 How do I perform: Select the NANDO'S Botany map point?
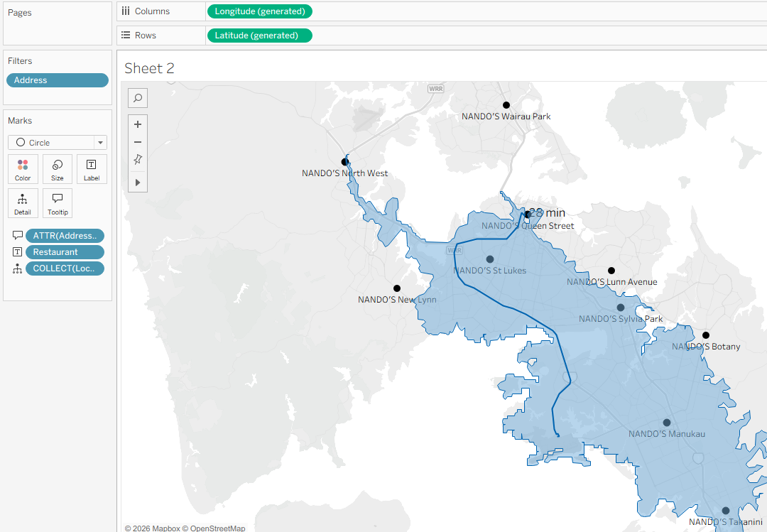[705, 335]
